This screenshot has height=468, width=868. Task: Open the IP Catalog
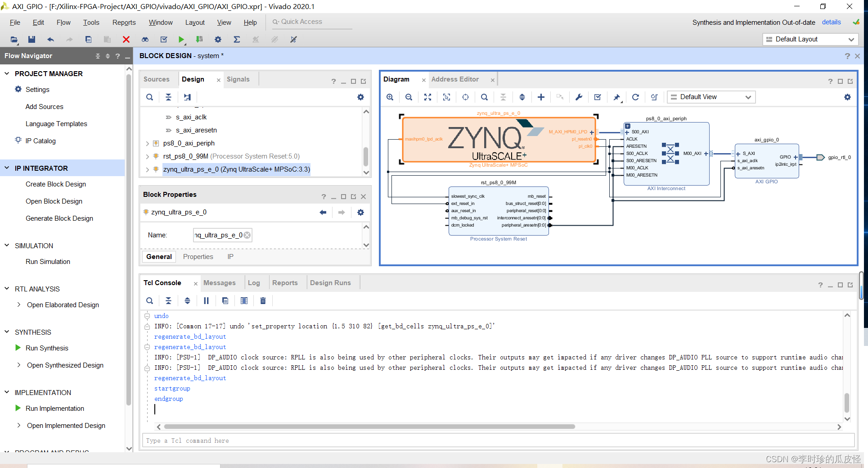tap(40, 141)
